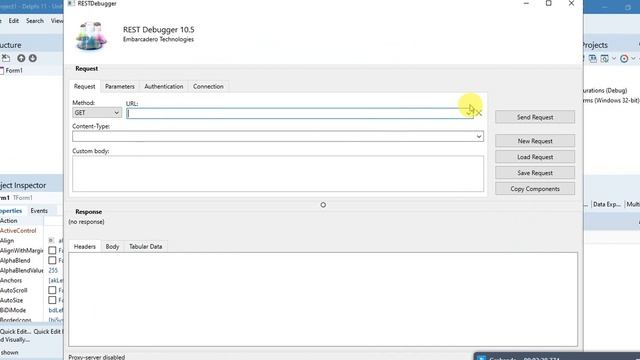Clear the URL field with the X icon

pyautogui.click(x=479, y=113)
